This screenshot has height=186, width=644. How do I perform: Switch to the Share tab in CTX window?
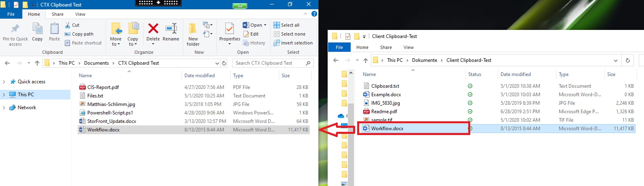pyautogui.click(x=57, y=14)
